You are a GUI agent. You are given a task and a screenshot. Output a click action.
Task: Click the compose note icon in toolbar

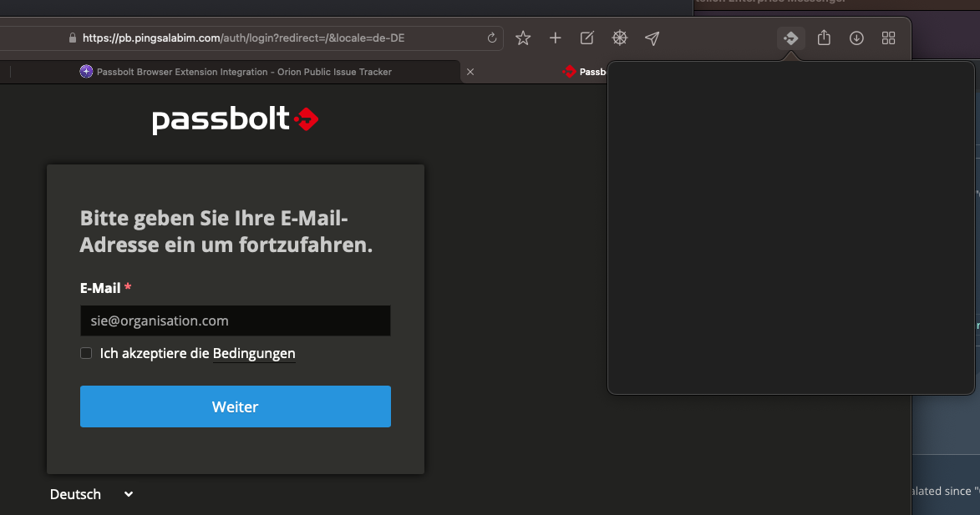point(587,38)
